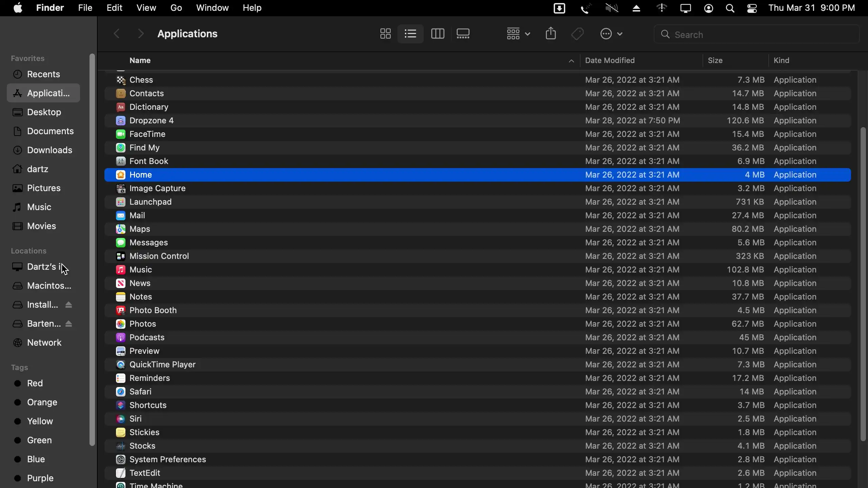Click the Search field
The image size is (868, 488).
pos(756,34)
